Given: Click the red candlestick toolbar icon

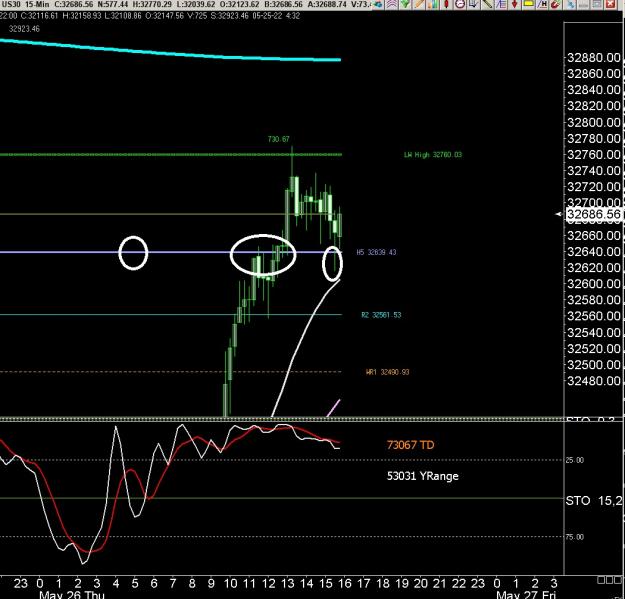Looking at the screenshot, I should tap(446, 4).
